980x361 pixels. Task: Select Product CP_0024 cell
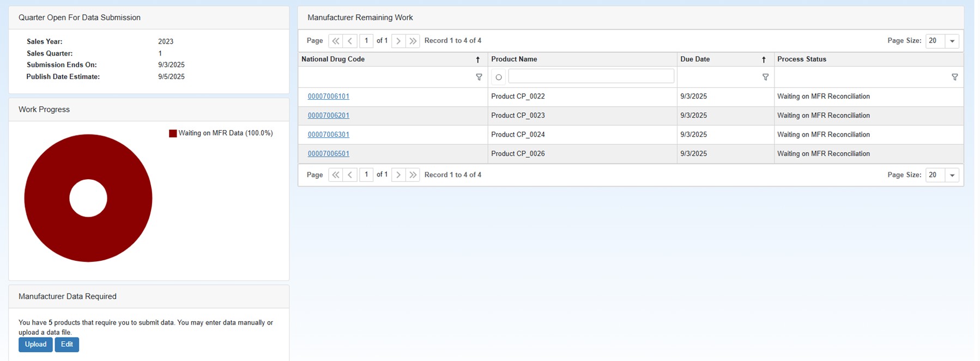(x=582, y=134)
